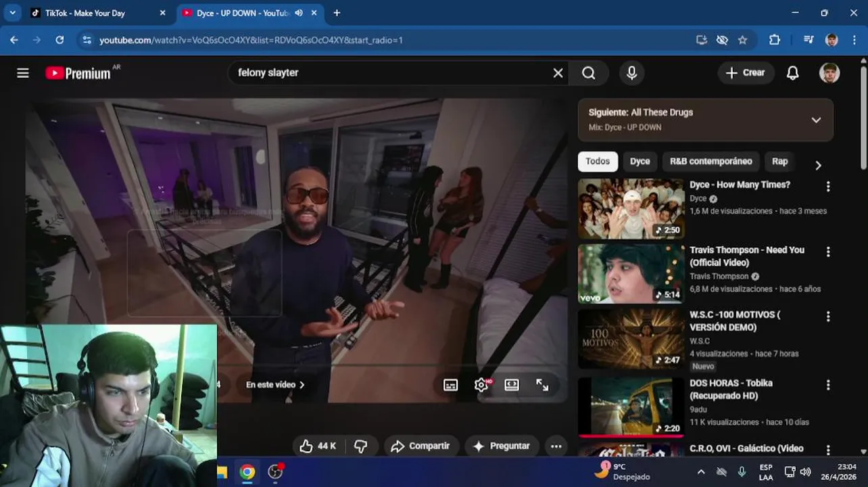
Task: Expand En este vídeo chapters
Action: tap(275, 385)
